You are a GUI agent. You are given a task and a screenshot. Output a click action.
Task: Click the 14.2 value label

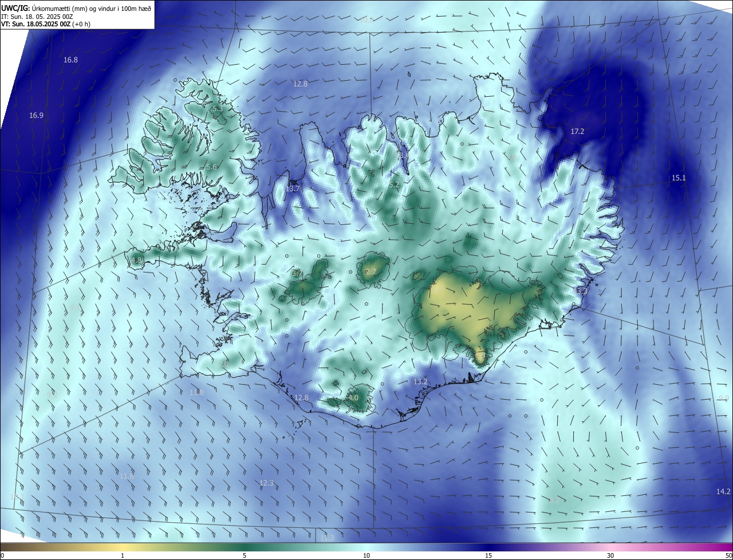[723, 491]
